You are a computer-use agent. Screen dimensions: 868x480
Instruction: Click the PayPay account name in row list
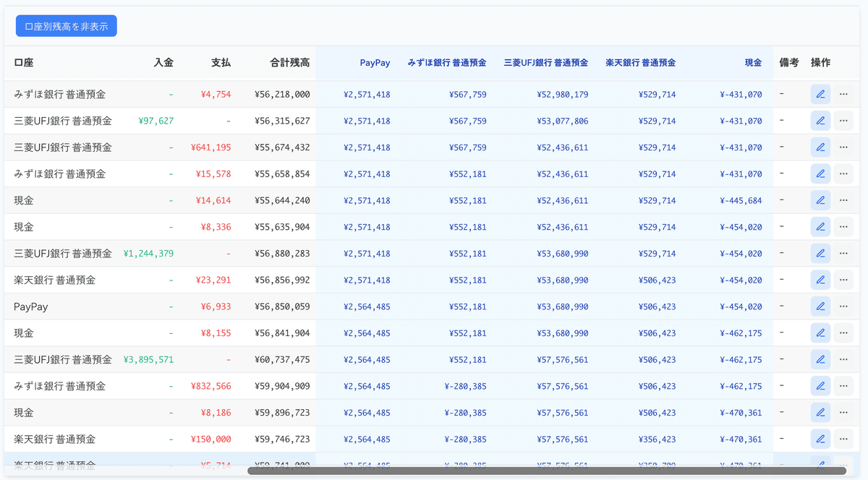(x=31, y=307)
